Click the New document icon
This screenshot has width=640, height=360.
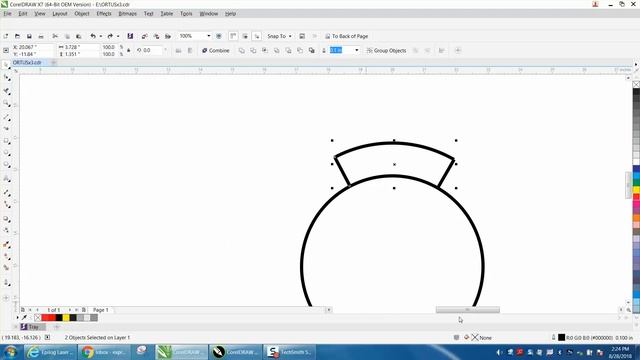(6, 36)
